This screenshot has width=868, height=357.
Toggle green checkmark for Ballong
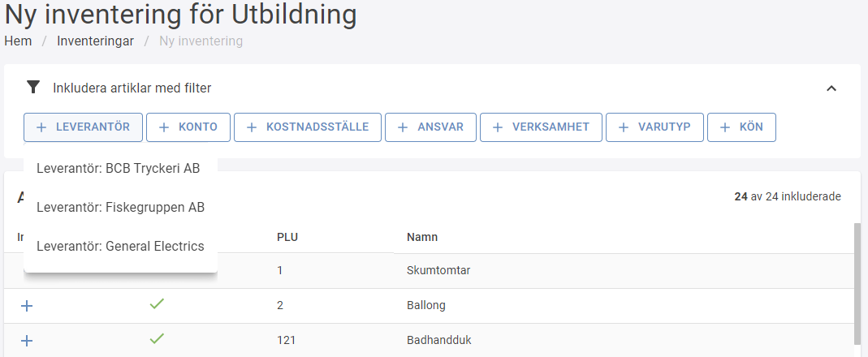pos(157,305)
